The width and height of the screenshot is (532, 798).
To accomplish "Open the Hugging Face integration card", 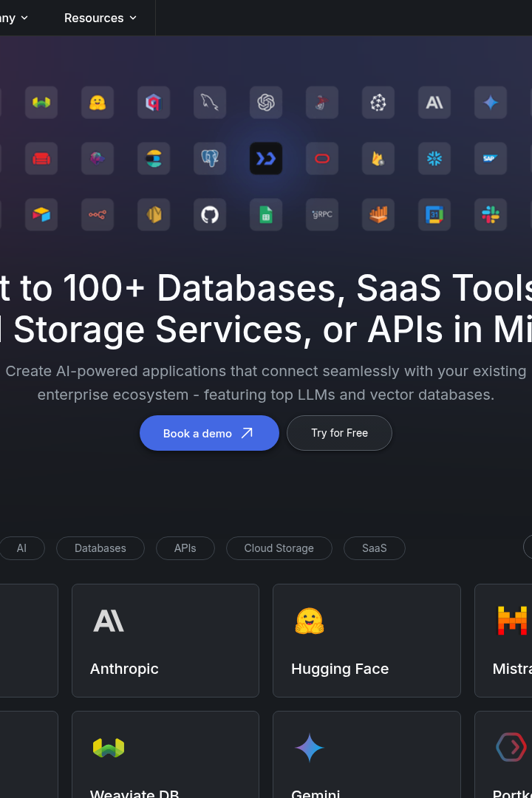I will (366, 640).
